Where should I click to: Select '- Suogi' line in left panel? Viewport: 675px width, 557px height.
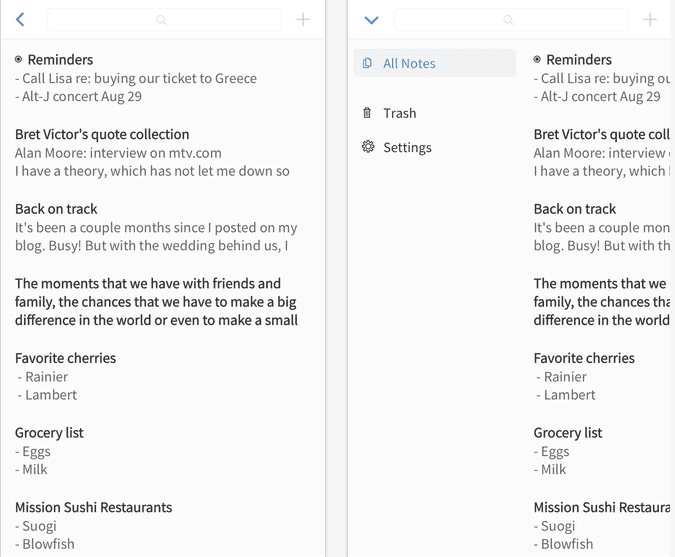tap(36, 526)
